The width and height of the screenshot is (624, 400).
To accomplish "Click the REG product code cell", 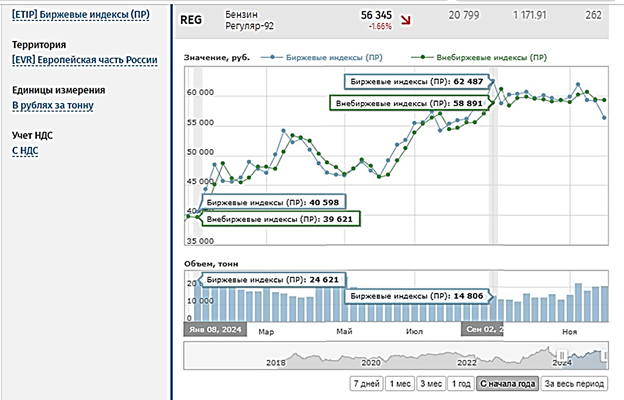I will click(x=190, y=19).
